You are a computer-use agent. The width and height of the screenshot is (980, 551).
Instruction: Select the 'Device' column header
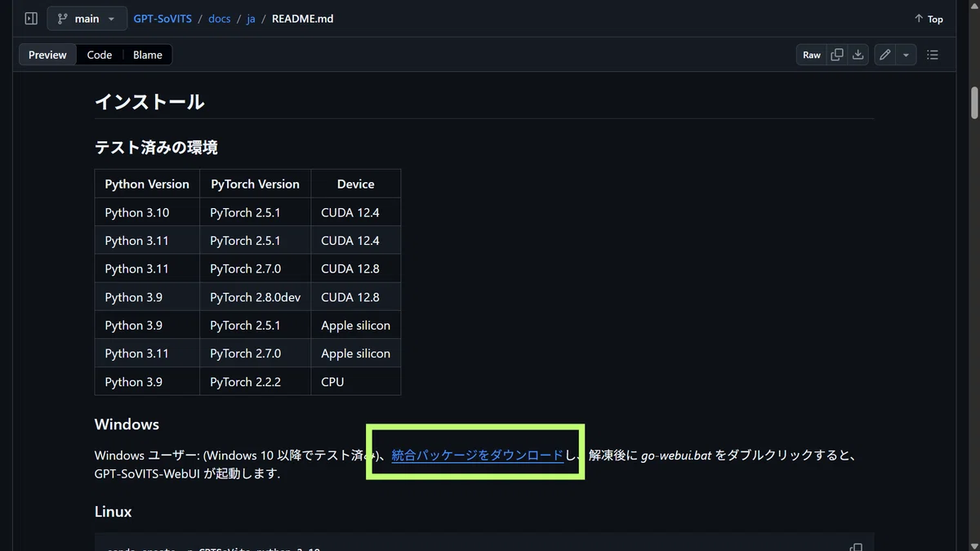(x=356, y=184)
